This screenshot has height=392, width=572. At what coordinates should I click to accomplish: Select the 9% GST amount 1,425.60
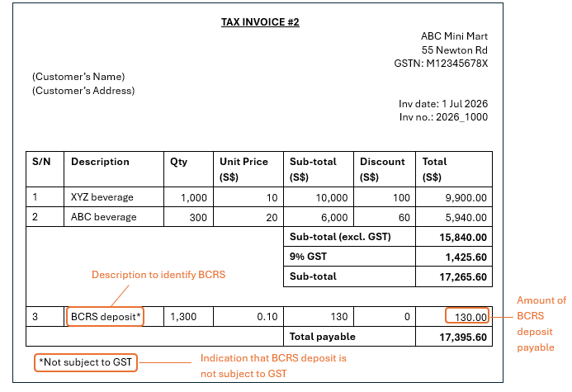(x=466, y=257)
